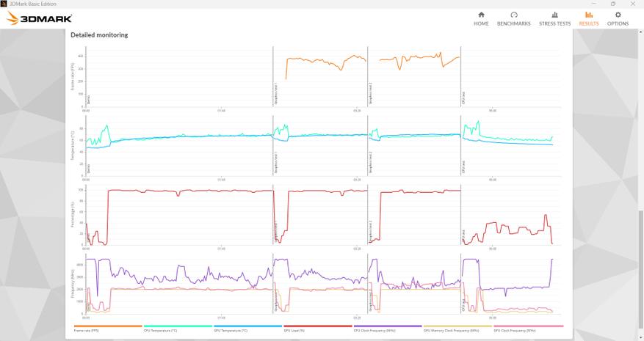The height and width of the screenshot is (341, 644).
Task: Switch to the Results section
Action: tap(588, 19)
